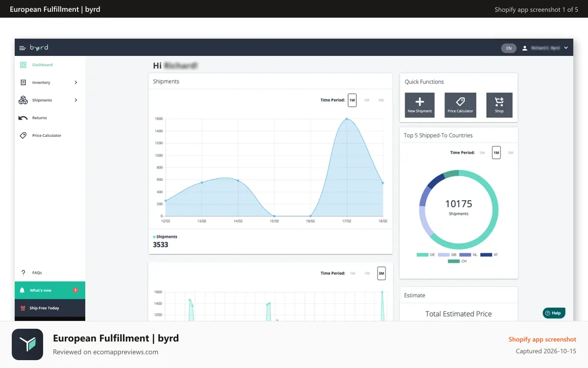Toggle the DE legend swatch

pyautogui.click(x=422, y=255)
